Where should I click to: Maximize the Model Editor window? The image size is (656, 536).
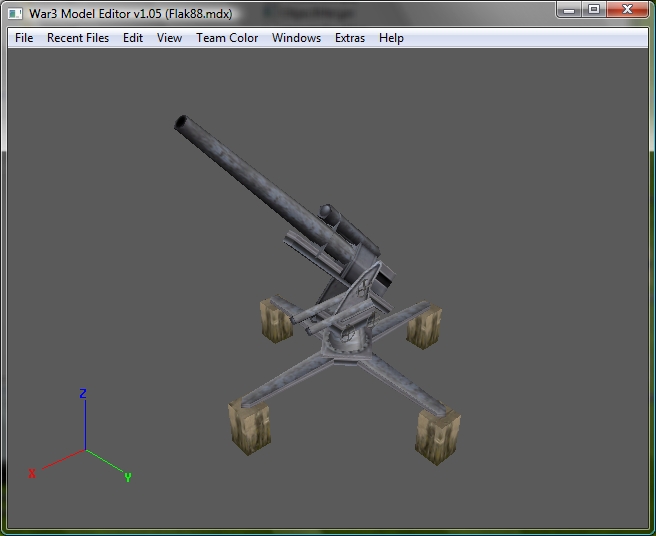pos(594,10)
